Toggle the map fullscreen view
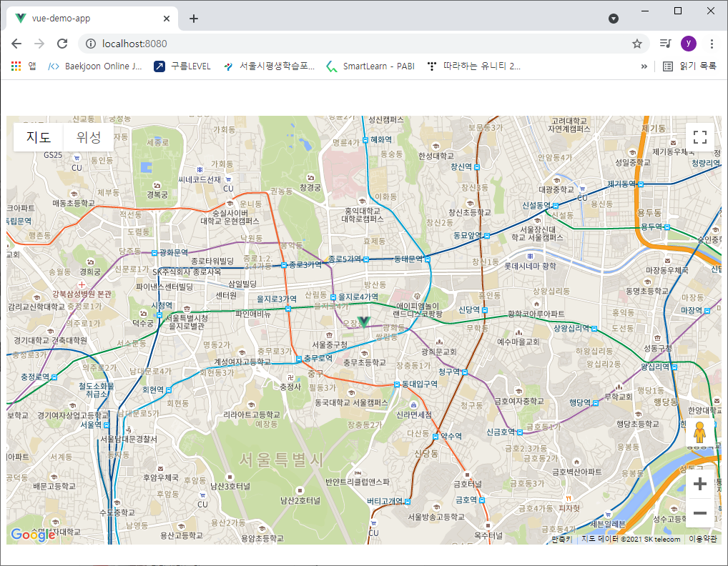The width and height of the screenshot is (728, 566). coord(699,137)
